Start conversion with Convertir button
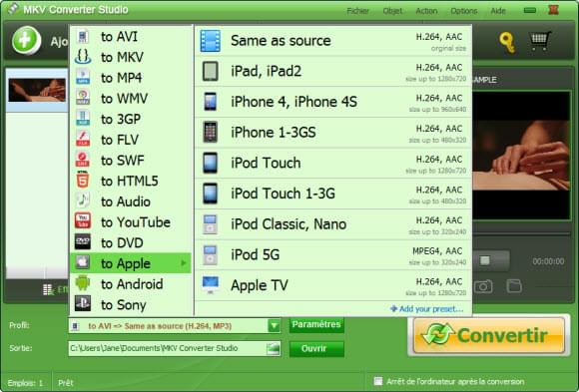The height and width of the screenshot is (392, 579). tap(489, 335)
